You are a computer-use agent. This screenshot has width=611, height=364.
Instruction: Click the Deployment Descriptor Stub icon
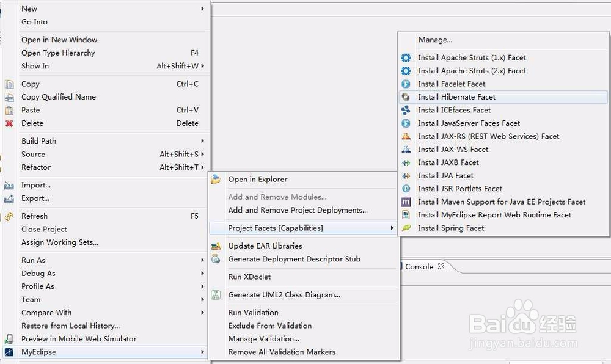click(x=216, y=259)
